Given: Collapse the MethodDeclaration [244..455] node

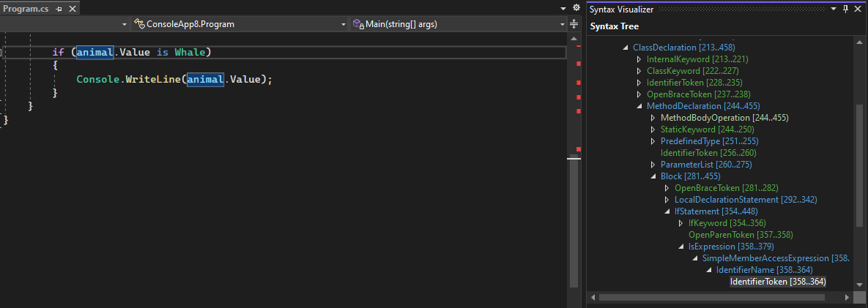Looking at the screenshot, I should click(x=639, y=106).
